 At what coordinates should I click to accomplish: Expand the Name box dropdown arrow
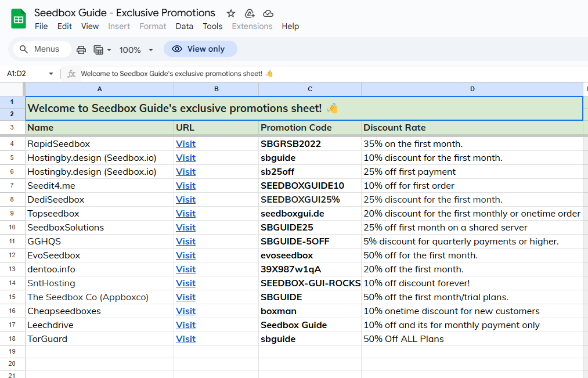[51, 74]
